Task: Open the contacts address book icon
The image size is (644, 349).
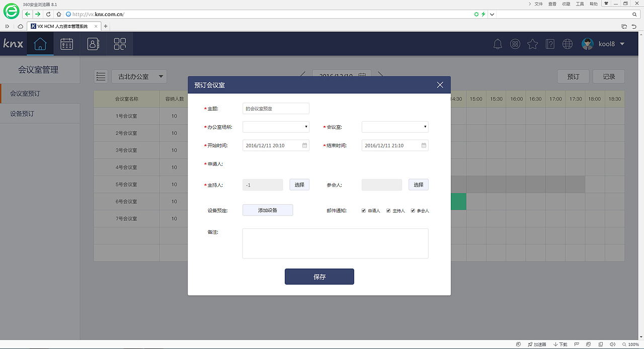Action: 93,44
